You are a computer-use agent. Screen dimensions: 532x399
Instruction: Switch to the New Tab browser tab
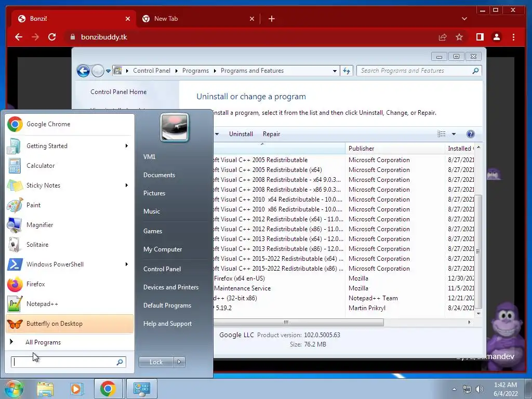tap(198, 19)
